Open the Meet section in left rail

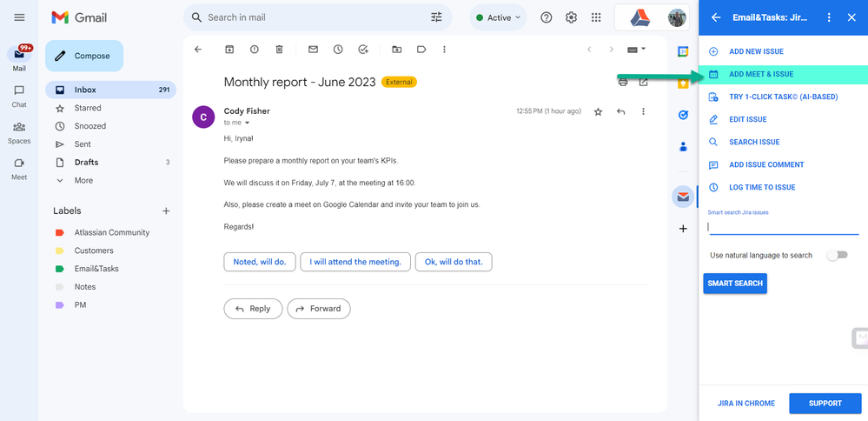click(19, 169)
